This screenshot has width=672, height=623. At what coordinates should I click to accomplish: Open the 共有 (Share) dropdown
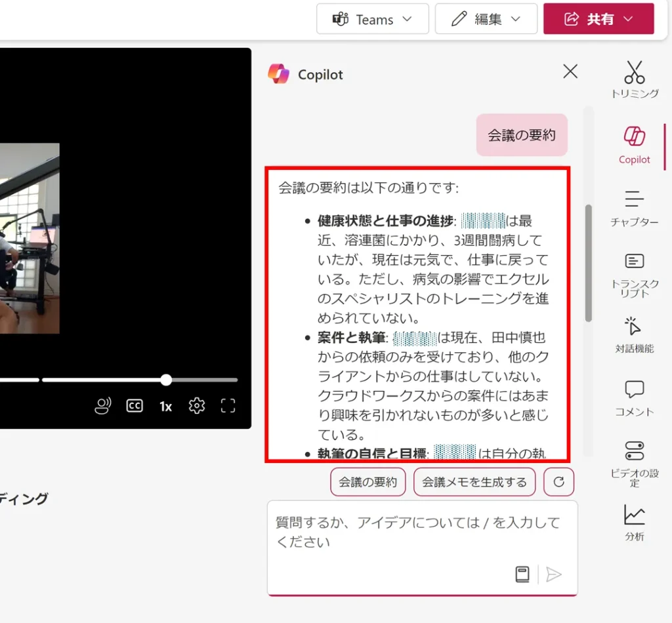point(598,19)
